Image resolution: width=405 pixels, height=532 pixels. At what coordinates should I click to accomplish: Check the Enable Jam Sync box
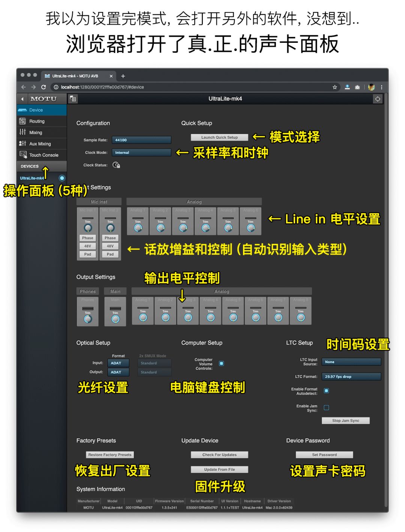(326, 408)
